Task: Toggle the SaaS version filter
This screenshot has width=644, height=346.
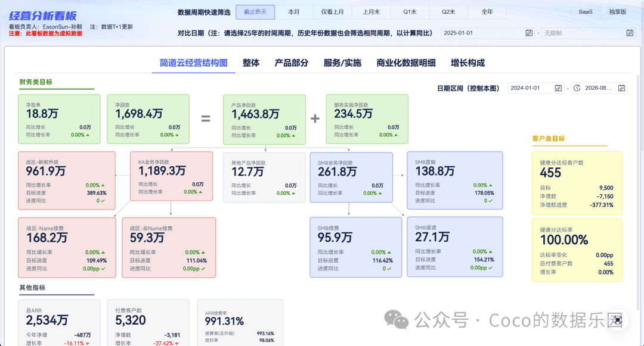Action: (x=586, y=12)
